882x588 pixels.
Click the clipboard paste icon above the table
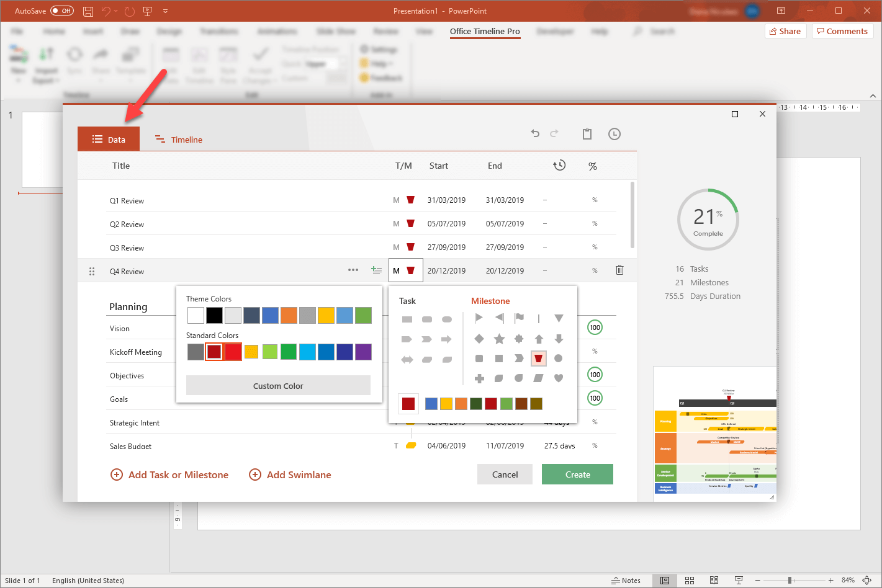(x=587, y=134)
